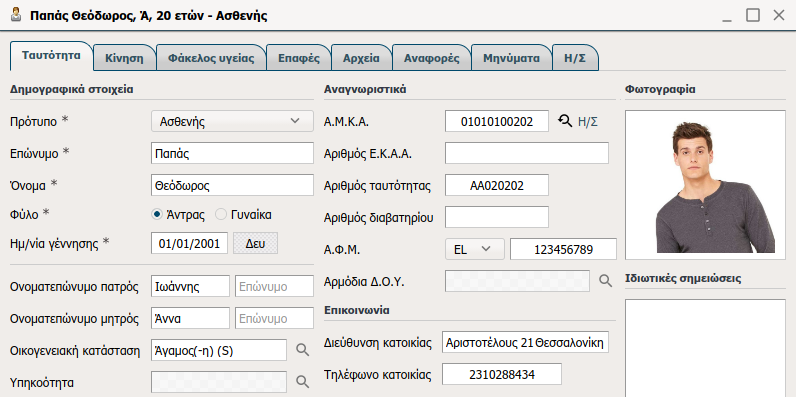Click the father's Επώνυμο placeholder field

[274, 286]
